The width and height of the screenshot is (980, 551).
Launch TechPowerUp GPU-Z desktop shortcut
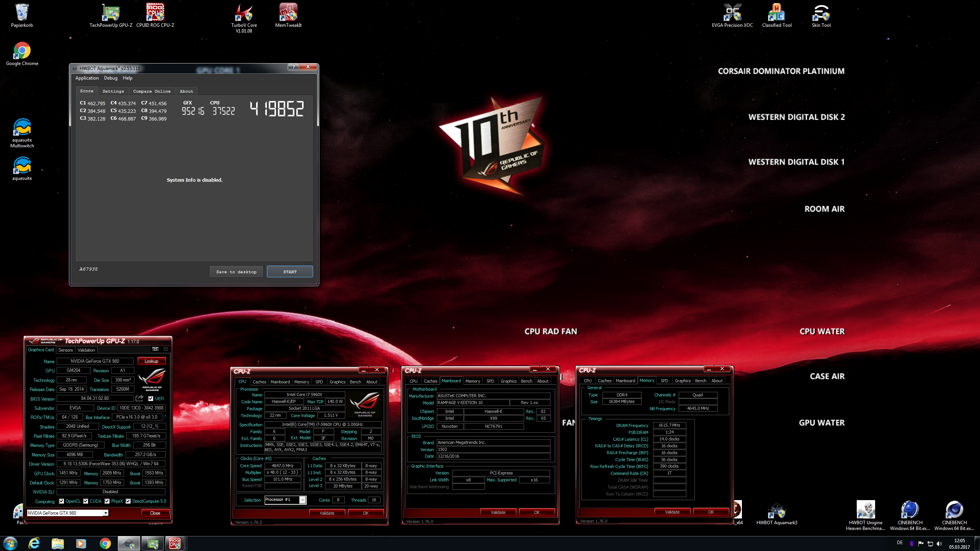point(111,15)
